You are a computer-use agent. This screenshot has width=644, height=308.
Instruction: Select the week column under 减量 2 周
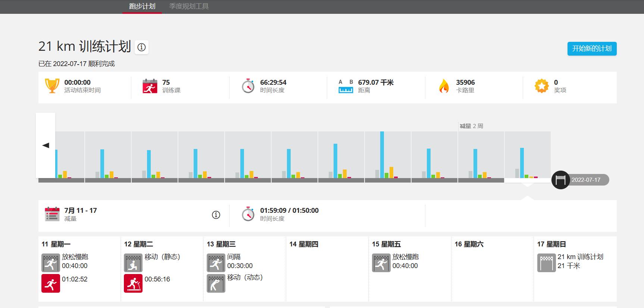(481, 157)
